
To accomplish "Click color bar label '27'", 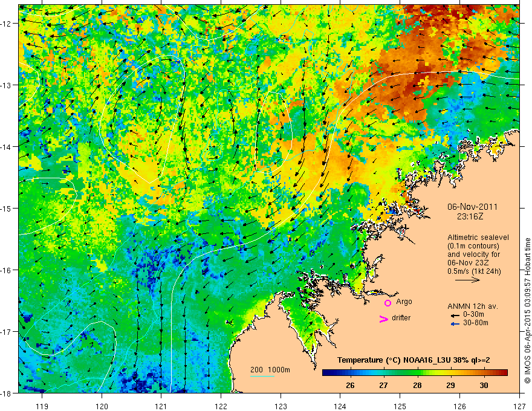I will [383, 385].
